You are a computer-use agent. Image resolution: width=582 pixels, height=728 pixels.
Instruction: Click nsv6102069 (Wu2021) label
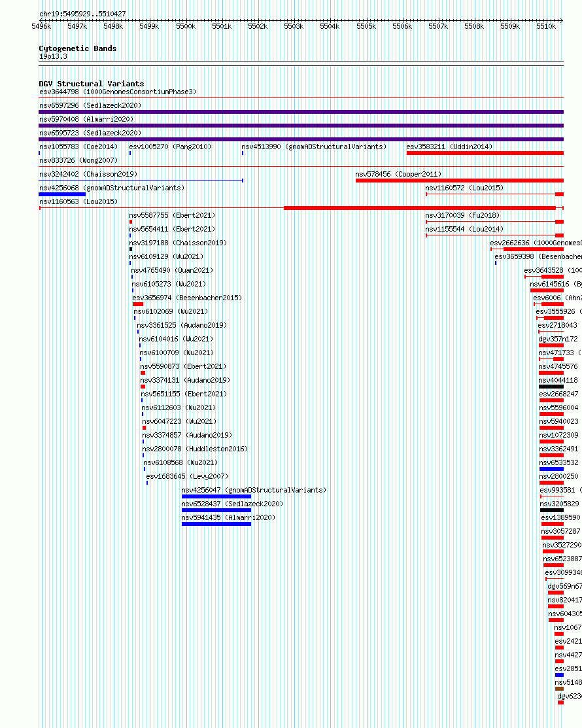click(x=171, y=311)
